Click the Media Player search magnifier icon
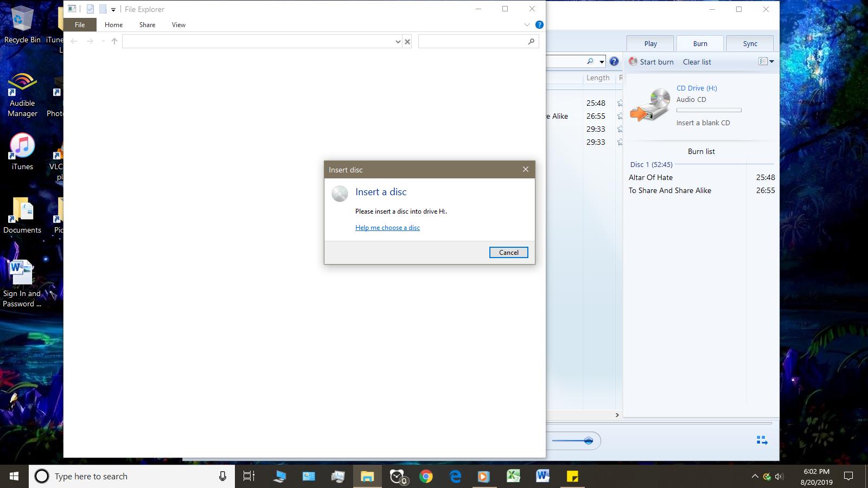Viewport: 868px width, 488px height. 590,61
